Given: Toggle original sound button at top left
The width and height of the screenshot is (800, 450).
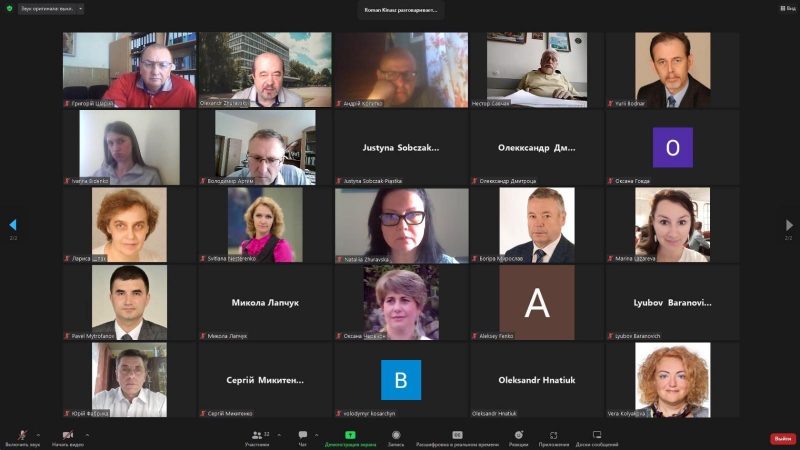Looking at the screenshot, I should pyautogui.click(x=48, y=8).
